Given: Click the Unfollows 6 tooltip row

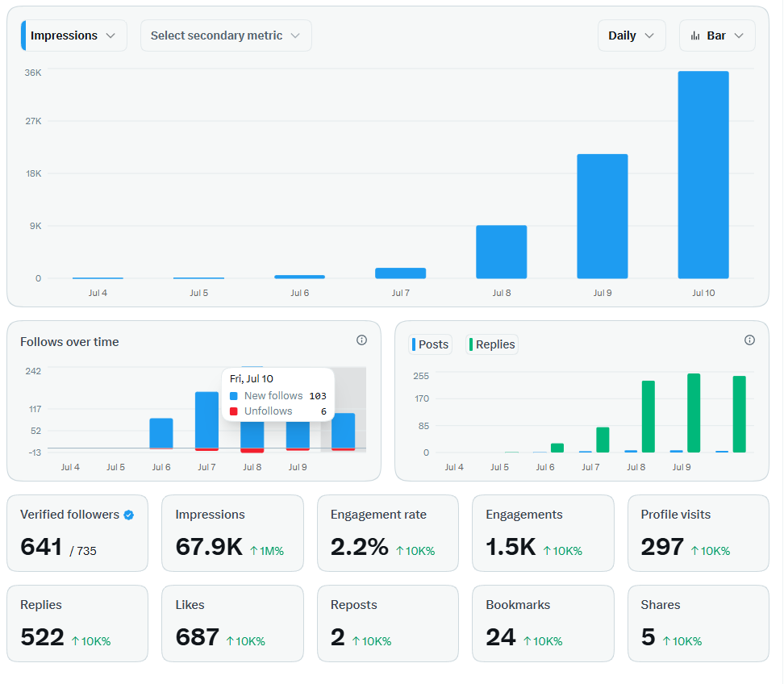Looking at the screenshot, I should [278, 411].
